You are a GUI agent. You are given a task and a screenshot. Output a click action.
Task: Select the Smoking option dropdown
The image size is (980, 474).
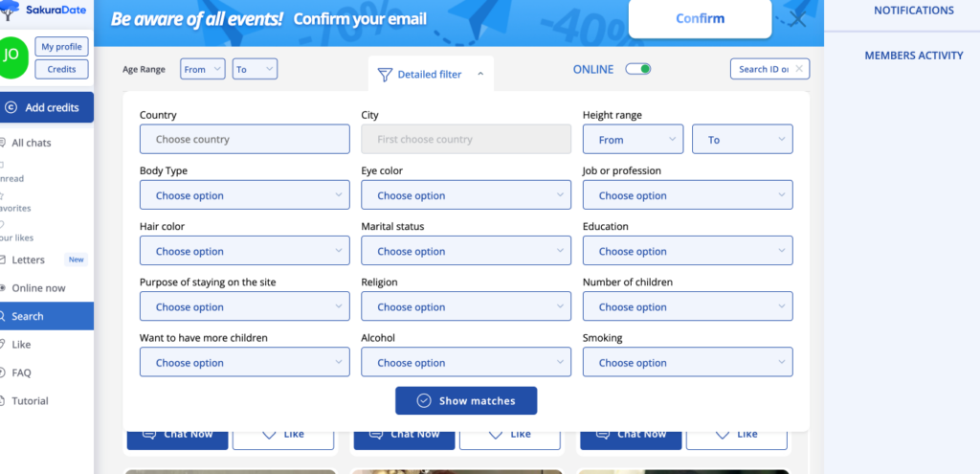coord(687,363)
